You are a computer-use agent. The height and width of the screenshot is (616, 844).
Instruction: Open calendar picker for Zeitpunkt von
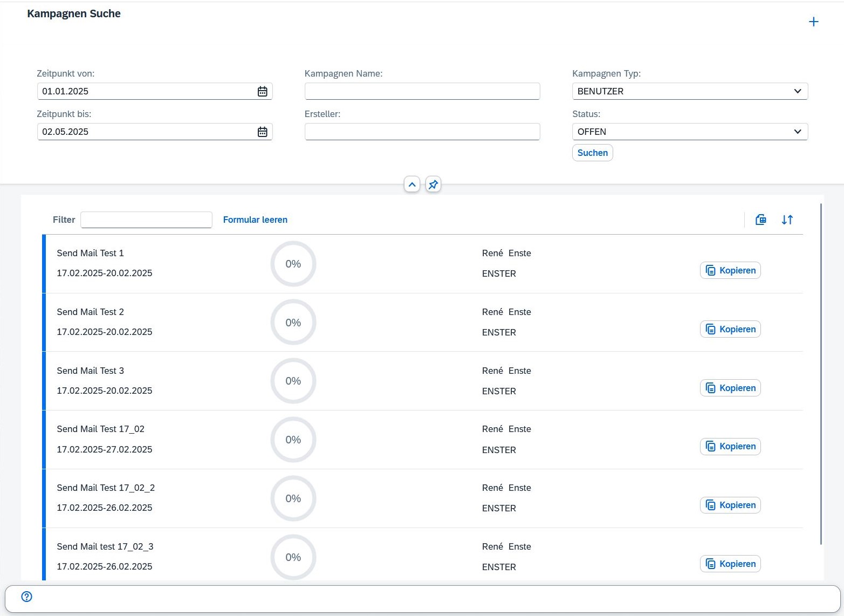(262, 91)
